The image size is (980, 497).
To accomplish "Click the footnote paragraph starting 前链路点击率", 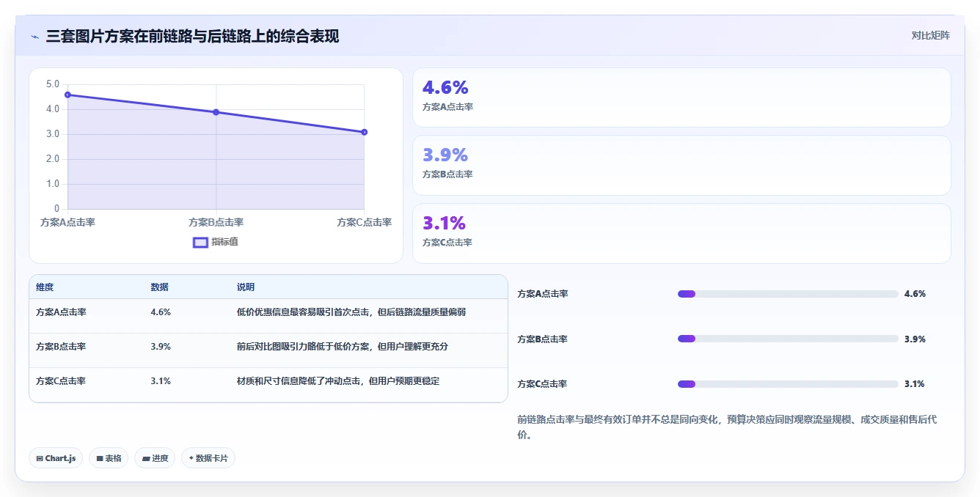I will [x=727, y=427].
